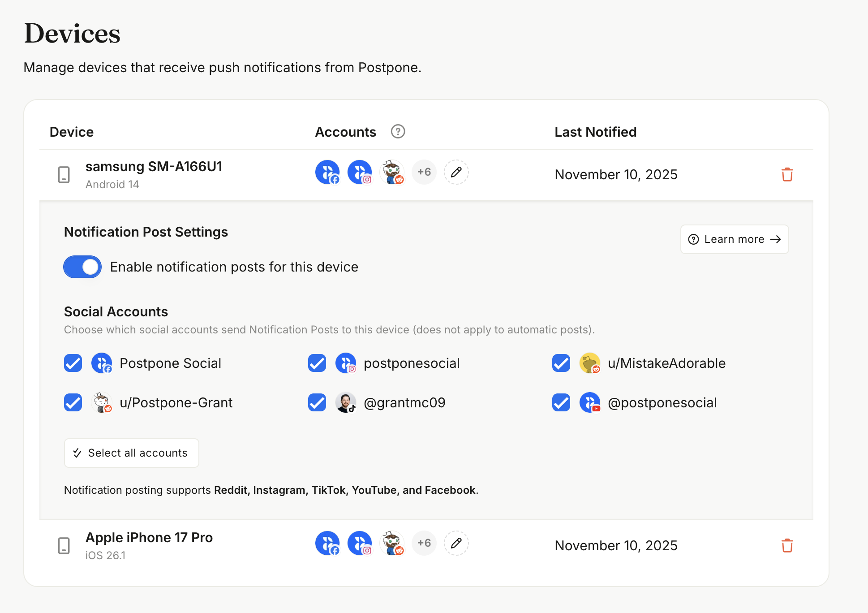Edit accounts for Apple iPhone 17 Pro
The height and width of the screenshot is (613, 868).
coord(456,543)
